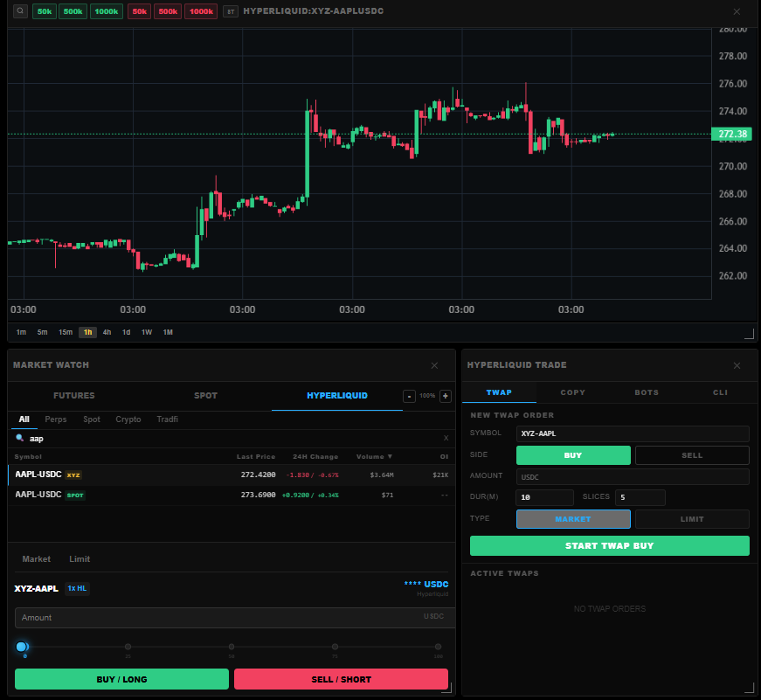Sort by 24H Change column header
The width and height of the screenshot is (761, 700).
click(315, 457)
